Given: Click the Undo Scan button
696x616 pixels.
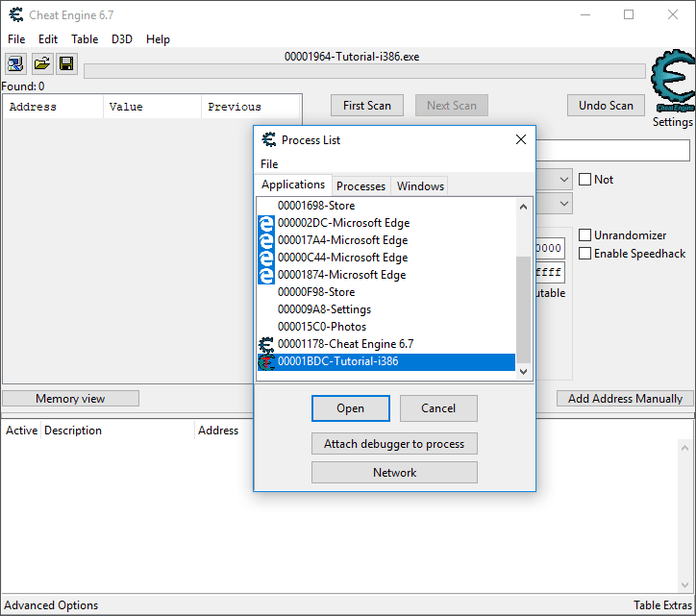Looking at the screenshot, I should point(606,106).
